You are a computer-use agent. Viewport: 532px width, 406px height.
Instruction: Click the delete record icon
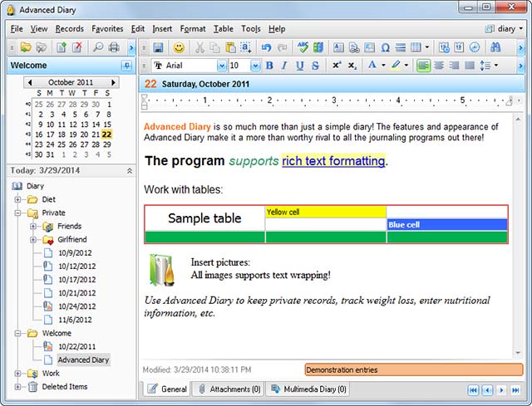pyautogui.click(x=77, y=47)
